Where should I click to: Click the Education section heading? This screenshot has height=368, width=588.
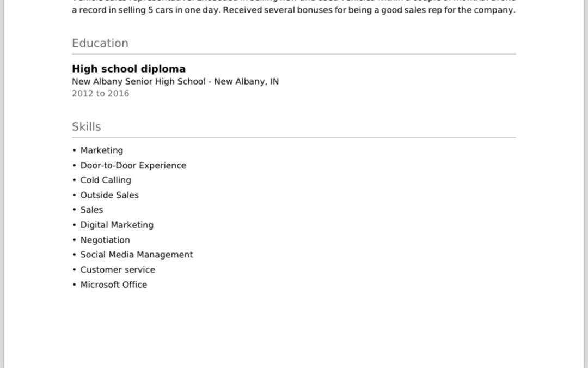coord(100,43)
